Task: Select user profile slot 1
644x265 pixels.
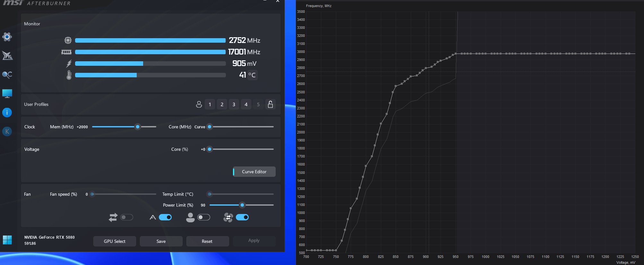Action: [x=210, y=104]
